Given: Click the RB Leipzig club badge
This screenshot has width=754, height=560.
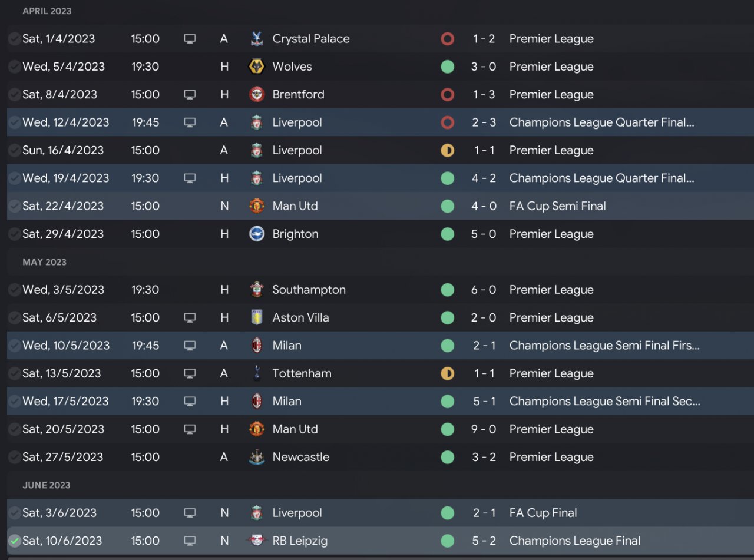Looking at the screenshot, I should tap(257, 541).
